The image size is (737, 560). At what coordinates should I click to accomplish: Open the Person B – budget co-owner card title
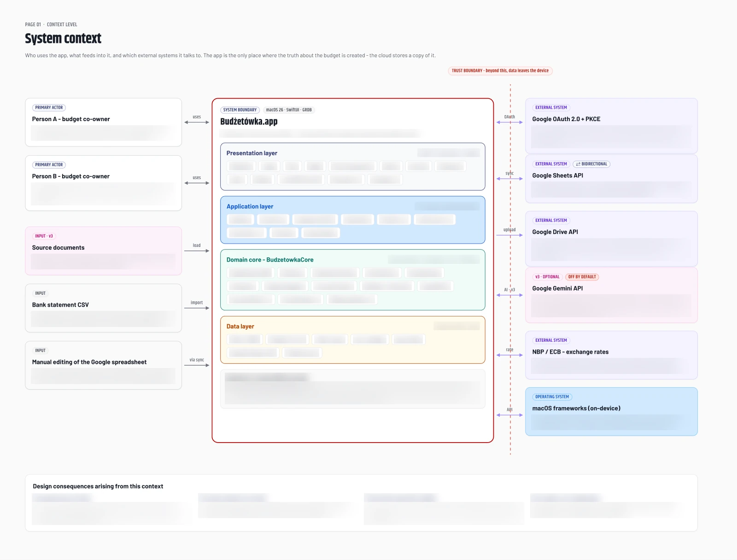tap(71, 176)
